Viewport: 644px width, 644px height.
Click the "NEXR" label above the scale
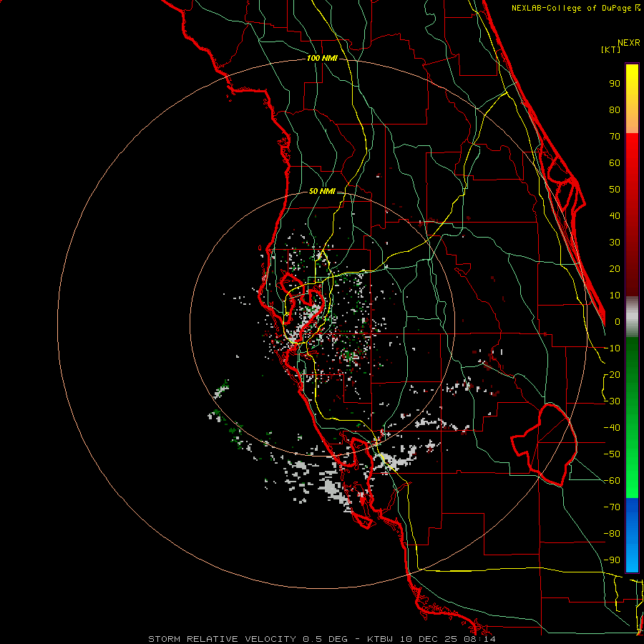629,43
